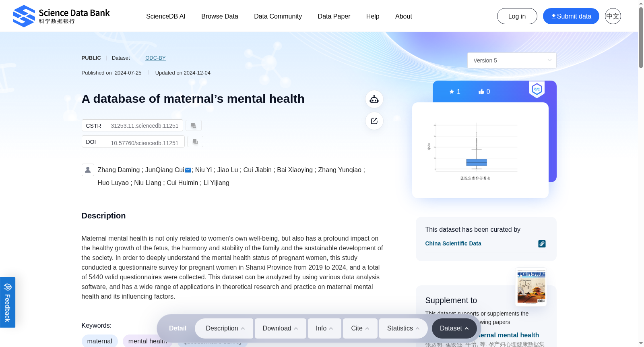Expand the Description section menu
The image size is (644, 347).
coord(224,328)
